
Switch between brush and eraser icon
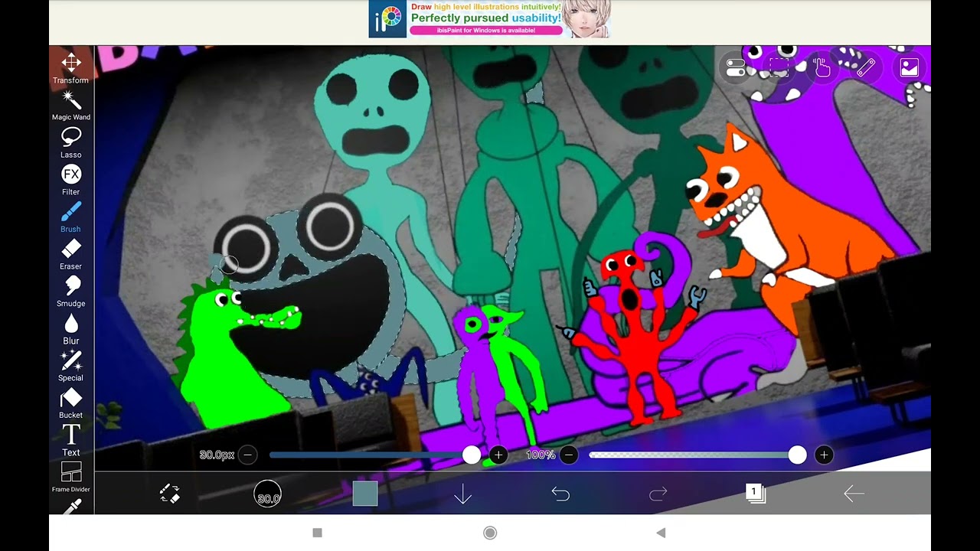169,494
